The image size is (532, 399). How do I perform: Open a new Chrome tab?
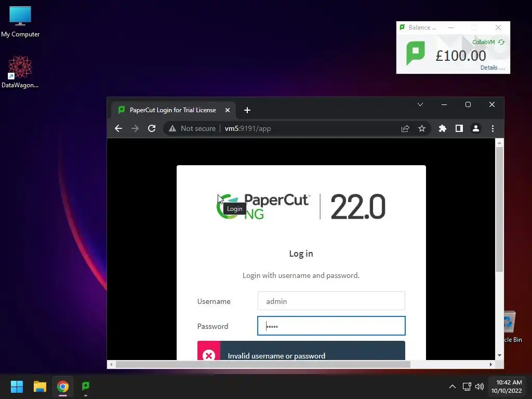click(x=247, y=110)
